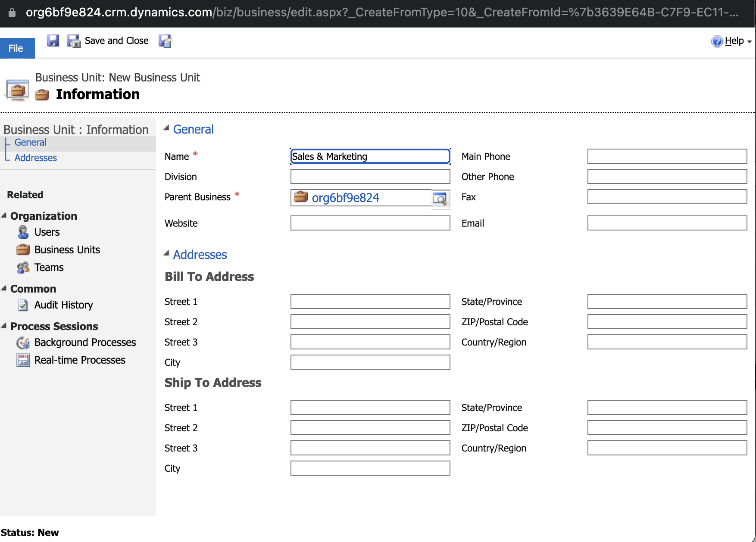Collapse the General section

point(166,128)
